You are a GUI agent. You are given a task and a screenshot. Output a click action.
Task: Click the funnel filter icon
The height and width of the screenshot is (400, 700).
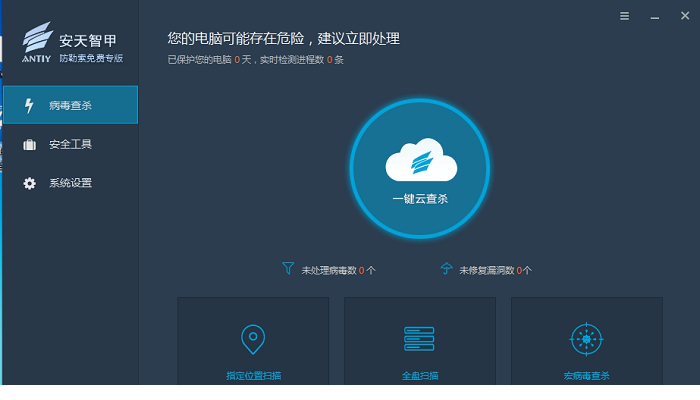point(288,268)
